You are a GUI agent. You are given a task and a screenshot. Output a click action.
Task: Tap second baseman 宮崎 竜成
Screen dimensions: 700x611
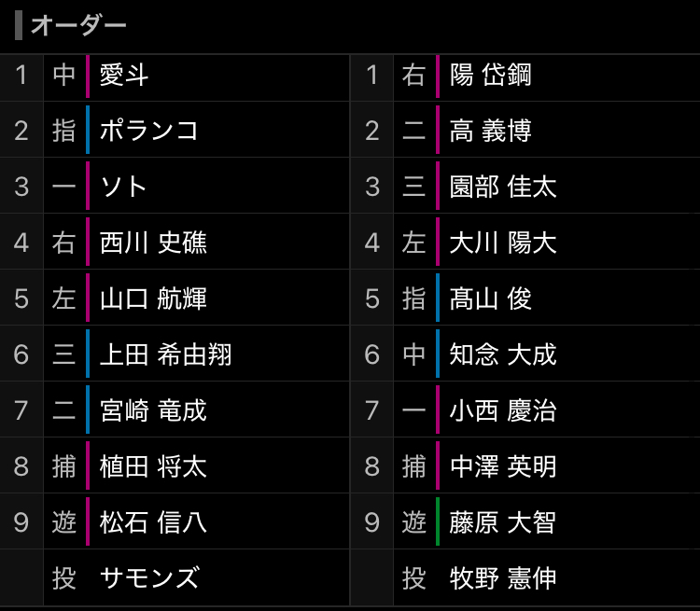(153, 410)
